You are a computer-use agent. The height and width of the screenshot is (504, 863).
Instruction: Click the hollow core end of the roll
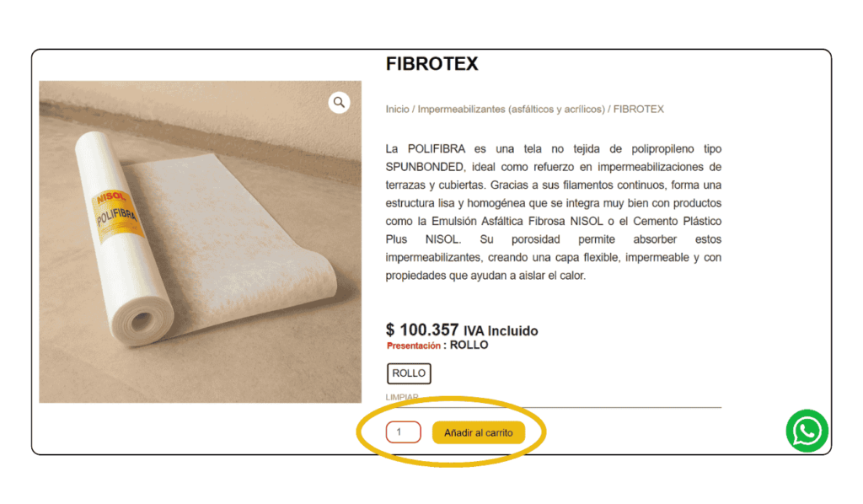(x=142, y=321)
